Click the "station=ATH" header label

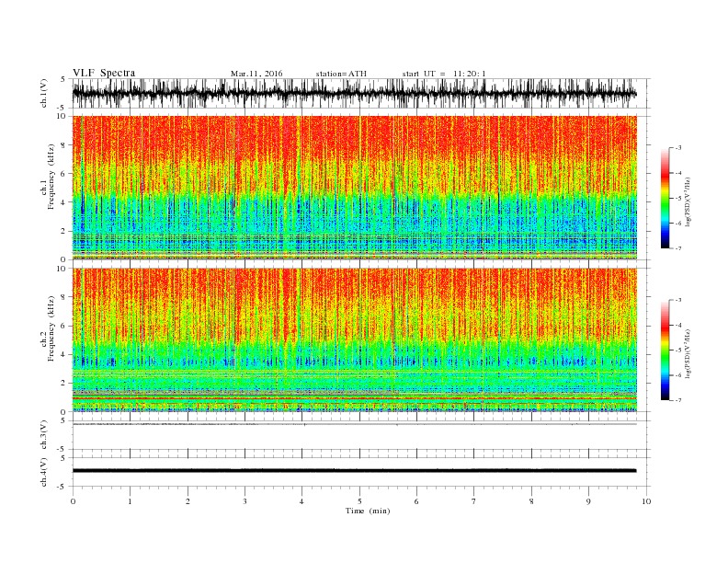[341, 74]
